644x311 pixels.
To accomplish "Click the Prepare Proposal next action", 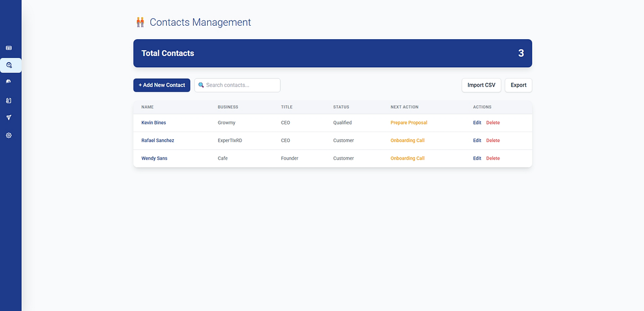I will coord(409,123).
